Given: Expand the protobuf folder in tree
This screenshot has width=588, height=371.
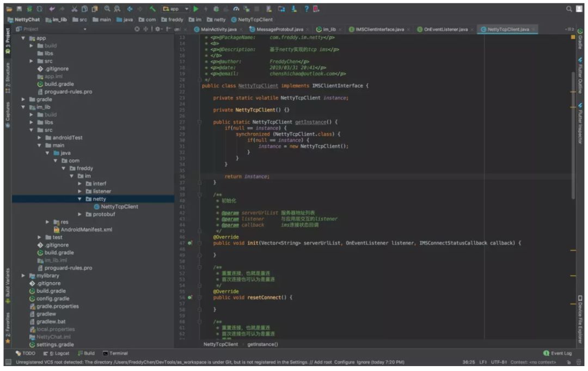Looking at the screenshot, I should [x=79, y=215].
